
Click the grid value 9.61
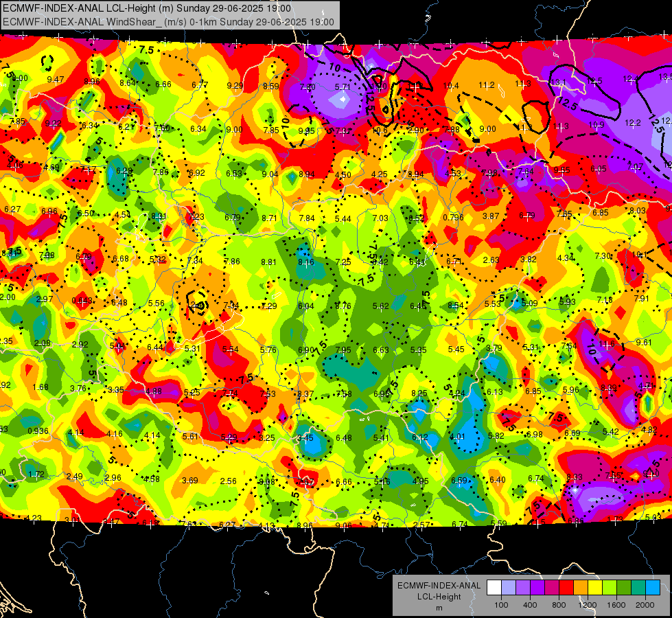point(644,342)
